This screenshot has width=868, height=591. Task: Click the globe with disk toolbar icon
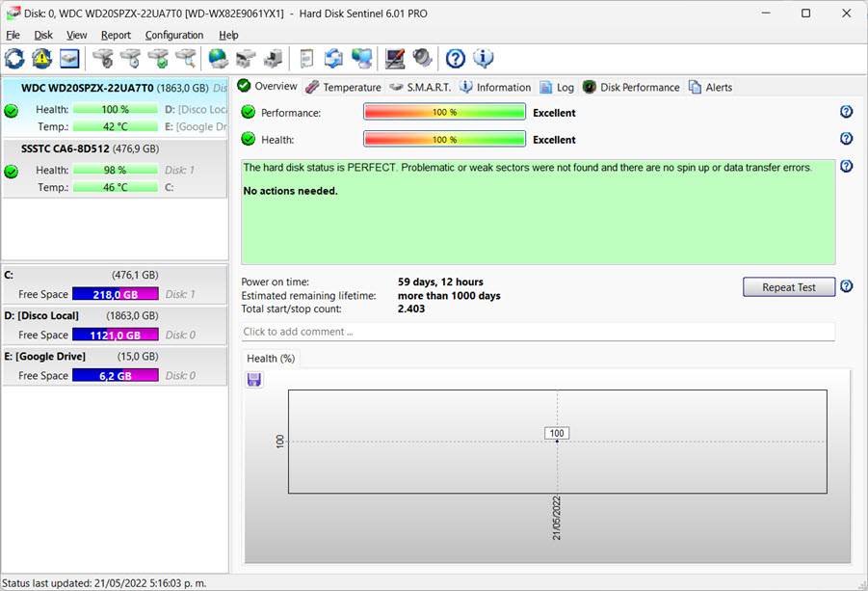coord(218,58)
